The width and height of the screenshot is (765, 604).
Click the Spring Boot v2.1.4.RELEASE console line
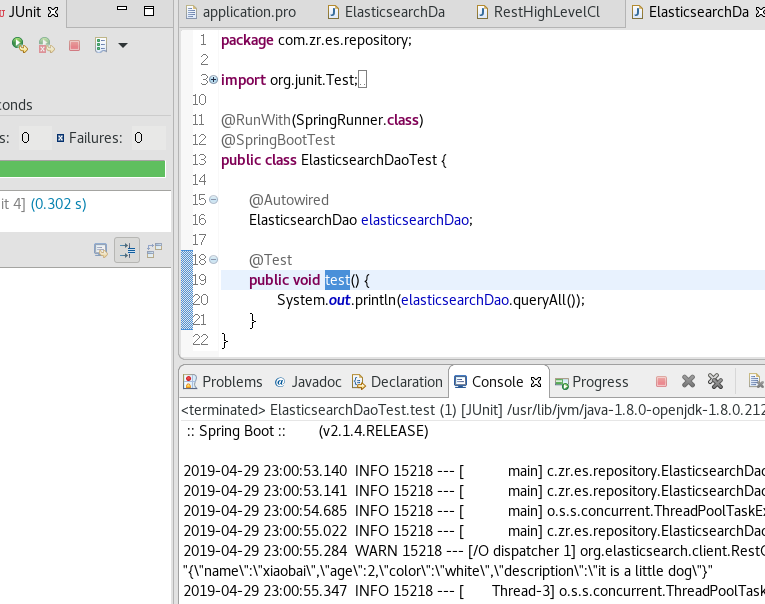(307, 431)
